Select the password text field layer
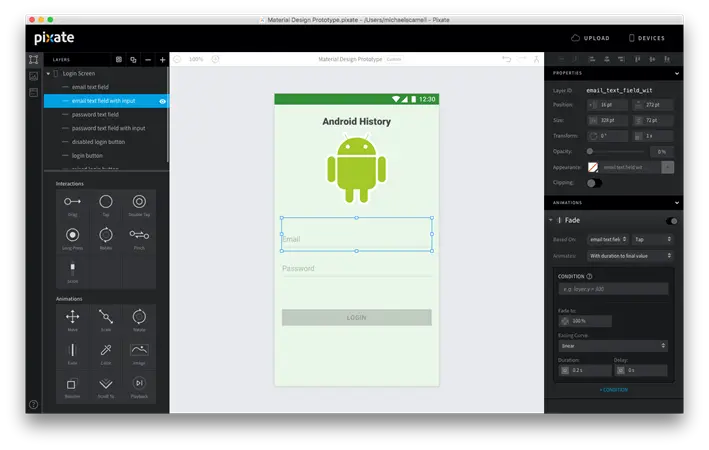709x450 pixels. (106, 114)
